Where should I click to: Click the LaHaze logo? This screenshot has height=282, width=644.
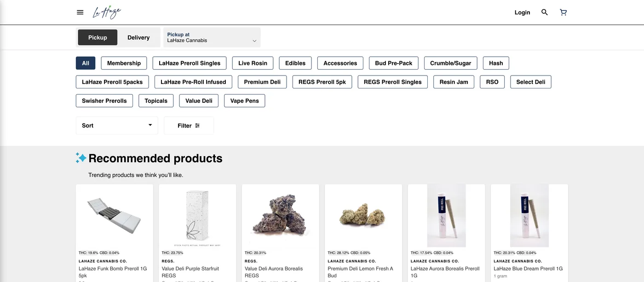click(x=107, y=12)
